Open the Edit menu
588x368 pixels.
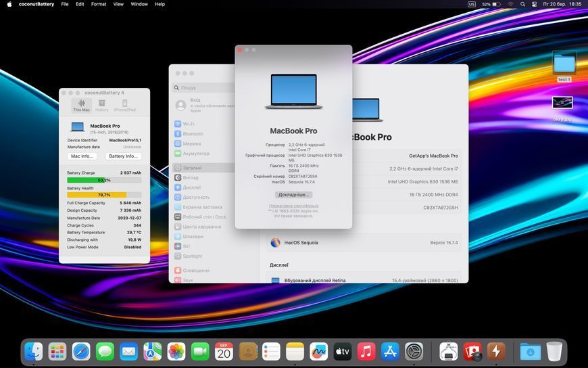click(x=80, y=4)
